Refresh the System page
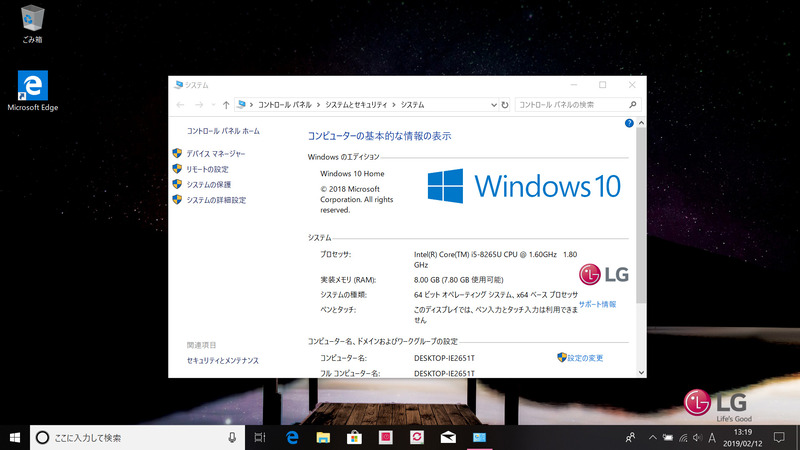This screenshot has width=800, height=450. (505, 105)
